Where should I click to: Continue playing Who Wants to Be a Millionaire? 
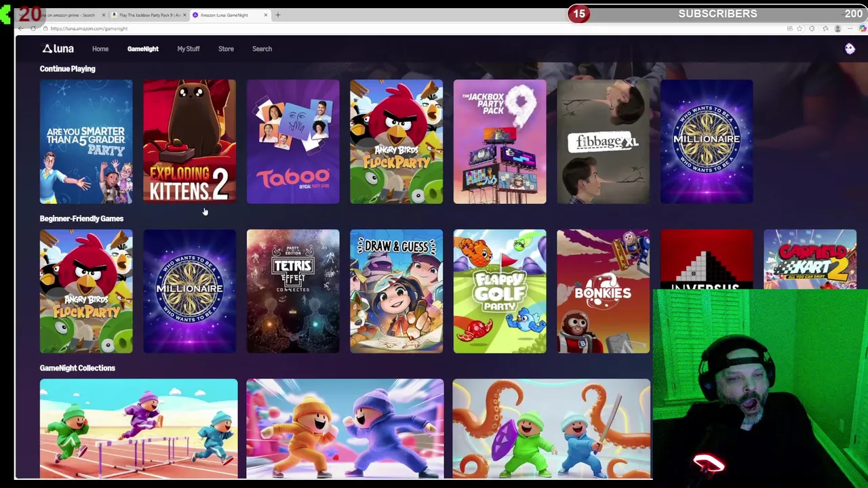click(x=707, y=142)
